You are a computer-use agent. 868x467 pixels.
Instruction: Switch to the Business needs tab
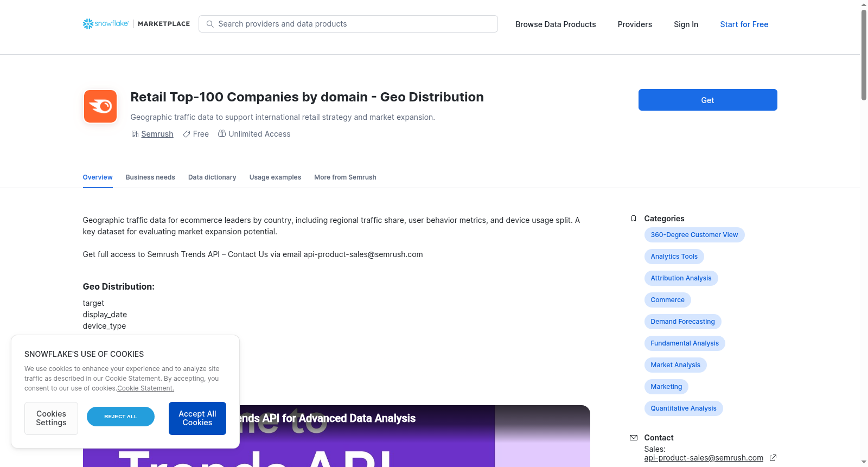[150, 177]
